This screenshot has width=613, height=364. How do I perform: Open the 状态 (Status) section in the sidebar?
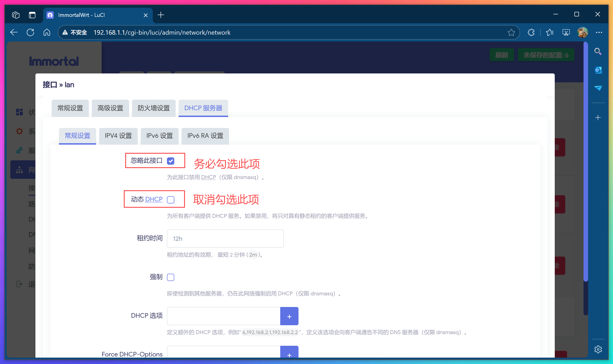19,112
